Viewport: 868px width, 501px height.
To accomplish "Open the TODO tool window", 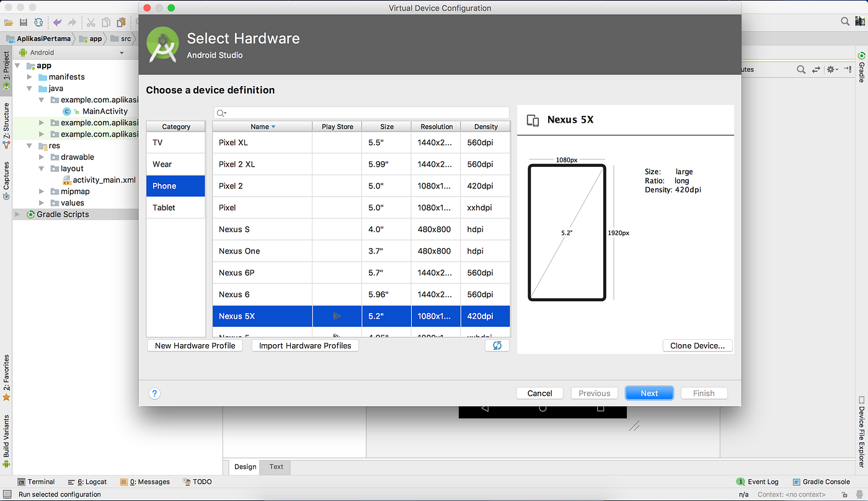I will pos(197,482).
